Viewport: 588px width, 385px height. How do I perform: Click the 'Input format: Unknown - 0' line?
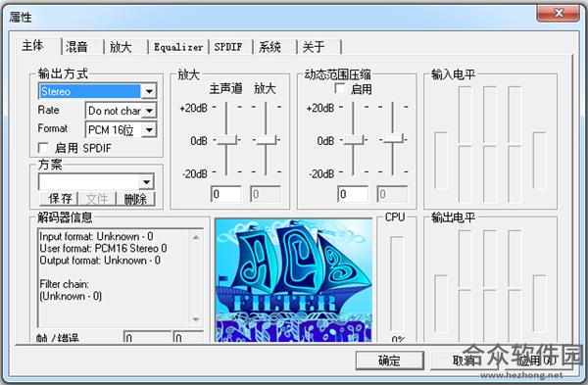[96, 236]
